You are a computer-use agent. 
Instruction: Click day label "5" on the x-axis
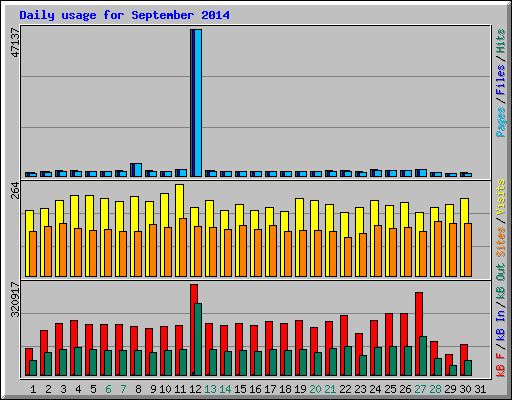[x=93, y=389]
